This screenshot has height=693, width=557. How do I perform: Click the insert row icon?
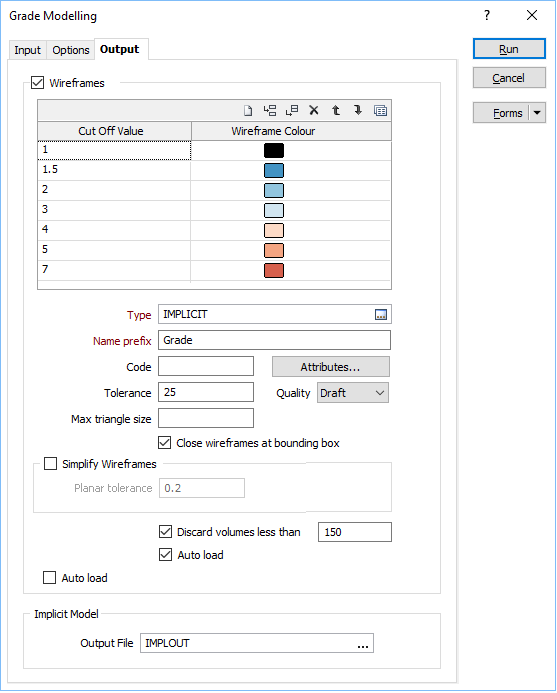pos(270,110)
